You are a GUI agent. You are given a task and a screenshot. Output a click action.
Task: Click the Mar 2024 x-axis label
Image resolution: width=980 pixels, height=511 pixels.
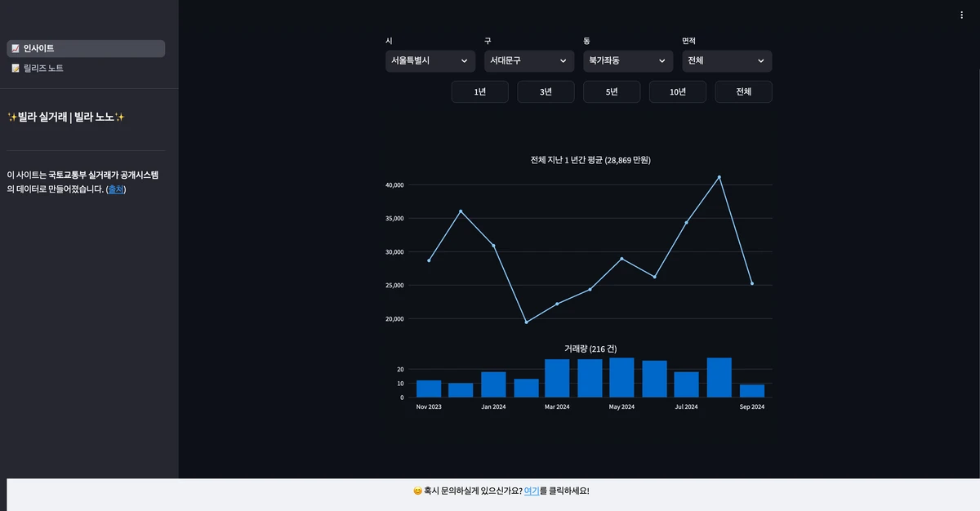click(x=557, y=407)
